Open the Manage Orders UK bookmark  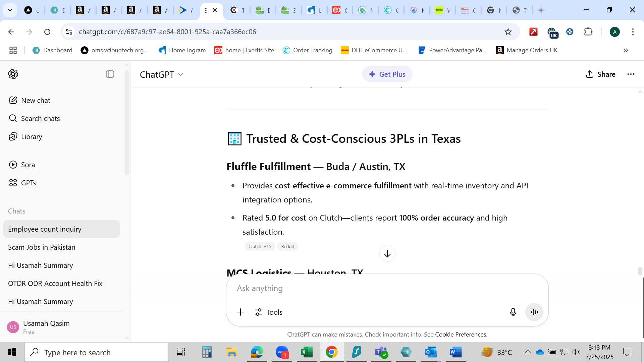[x=527, y=50]
